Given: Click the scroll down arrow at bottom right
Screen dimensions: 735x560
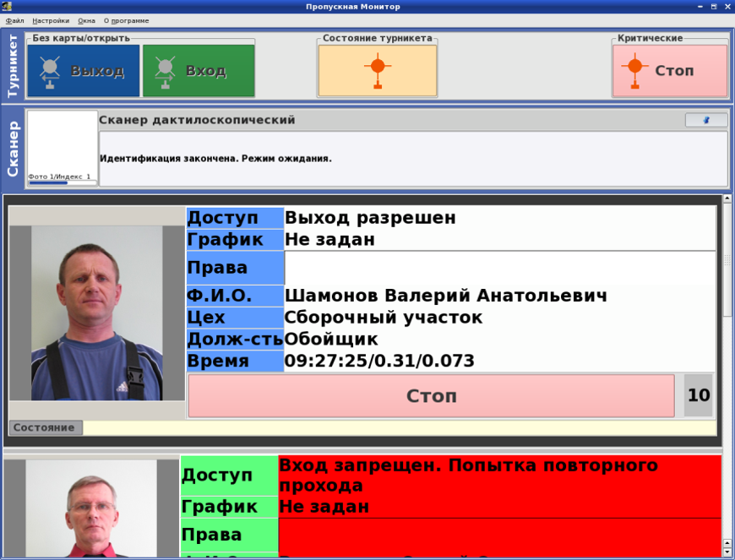Looking at the screenshot, I should click(x=727, y=552).
